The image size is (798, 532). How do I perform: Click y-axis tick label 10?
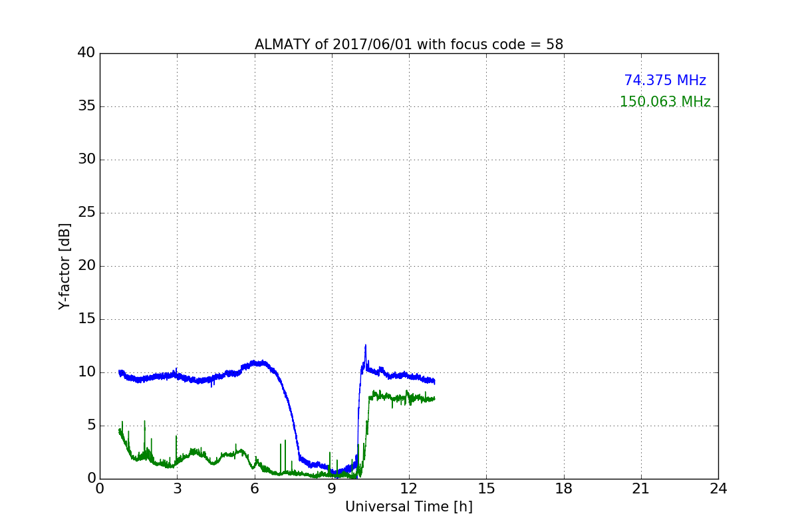86,372
